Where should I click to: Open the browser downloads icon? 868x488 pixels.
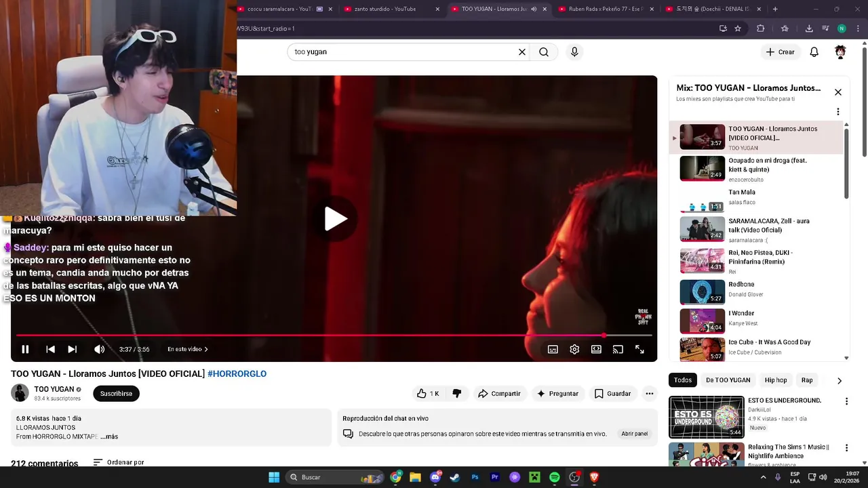[809, 28]
